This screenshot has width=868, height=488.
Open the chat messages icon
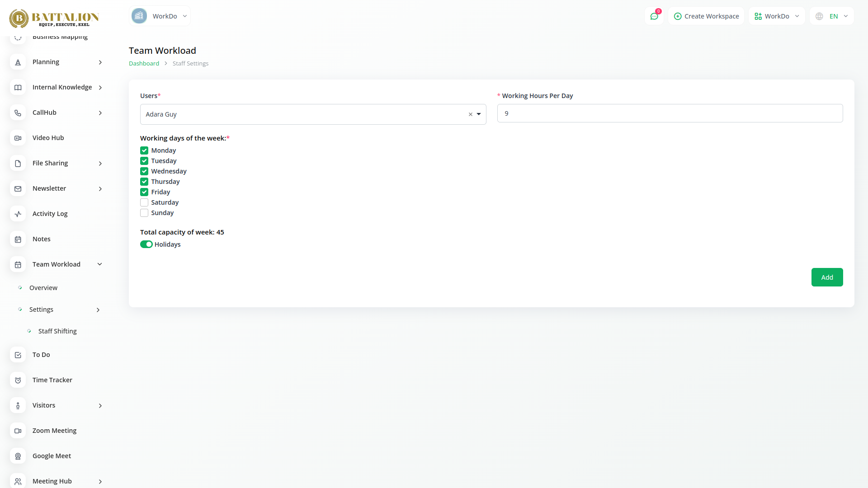click(x=654, y=16)
